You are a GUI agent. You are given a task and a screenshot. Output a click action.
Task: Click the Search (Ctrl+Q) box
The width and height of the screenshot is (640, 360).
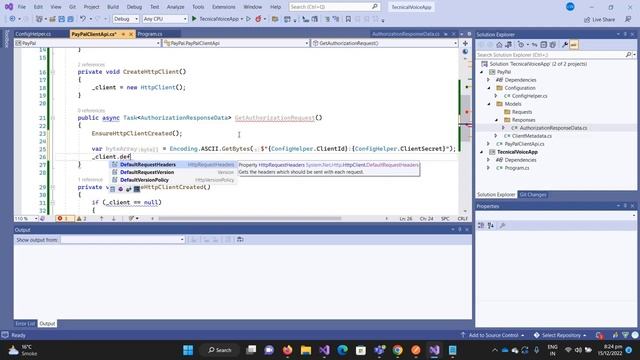tap(334, 7)
